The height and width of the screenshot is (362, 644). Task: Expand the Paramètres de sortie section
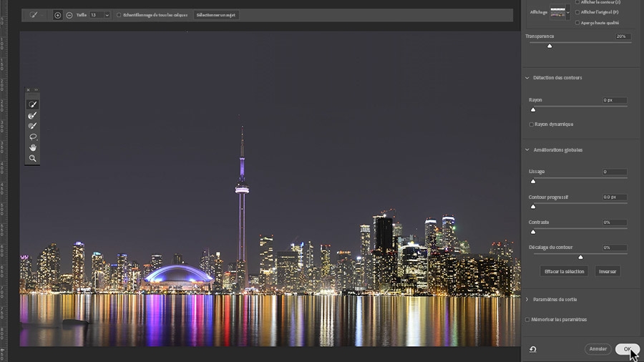point(527,300)
